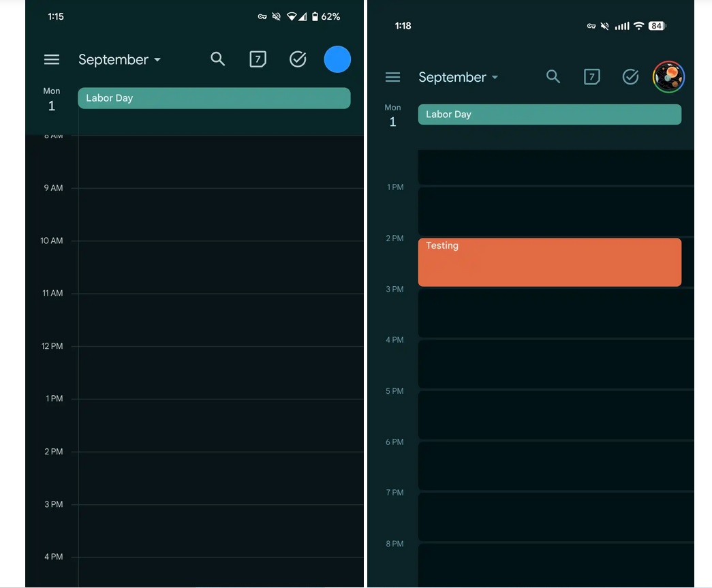Tap Wi-Fi icon in right phone status bar
The height and width of the screenshot is (588, 712).
point(639,26)
